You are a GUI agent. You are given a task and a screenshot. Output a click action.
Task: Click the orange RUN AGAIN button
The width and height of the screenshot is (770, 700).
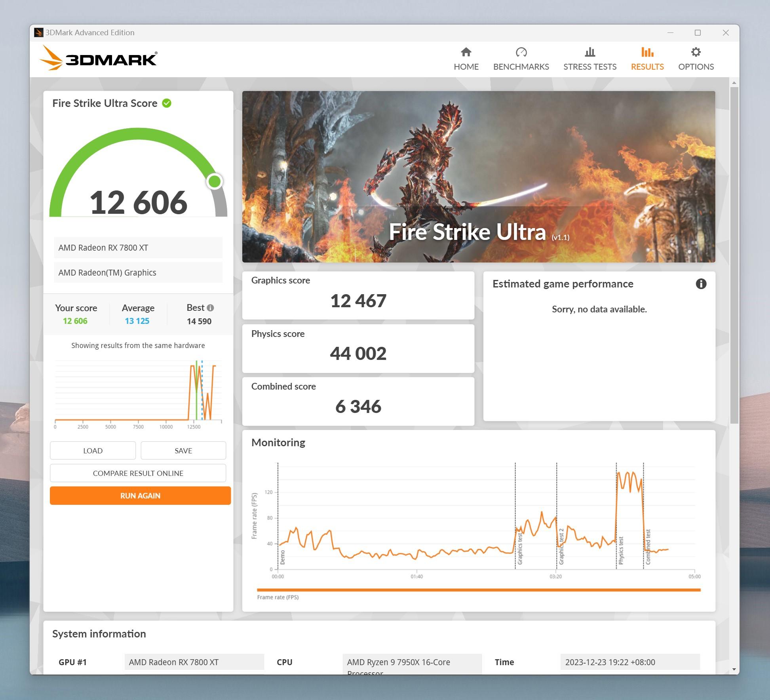140,496
